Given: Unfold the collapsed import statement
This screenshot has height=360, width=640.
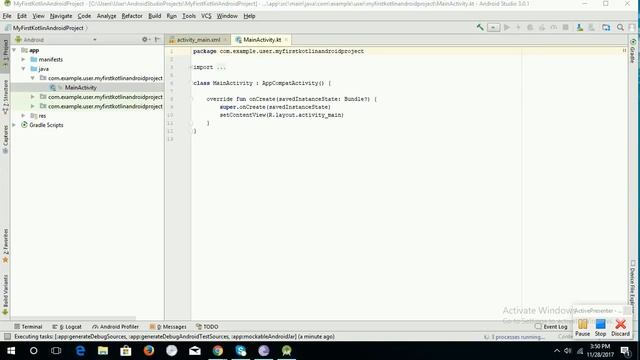Looking at the screenshot, I should [221, 67].
